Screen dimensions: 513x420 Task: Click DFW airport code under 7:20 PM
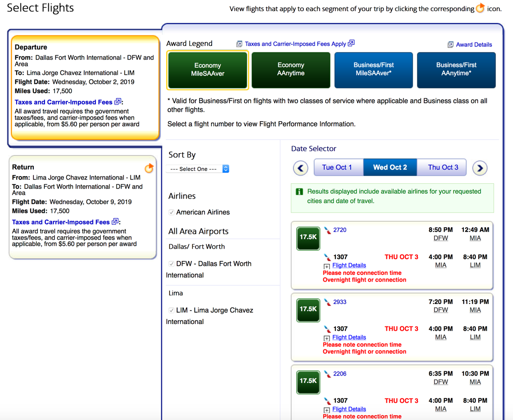(x=441, y=310)
